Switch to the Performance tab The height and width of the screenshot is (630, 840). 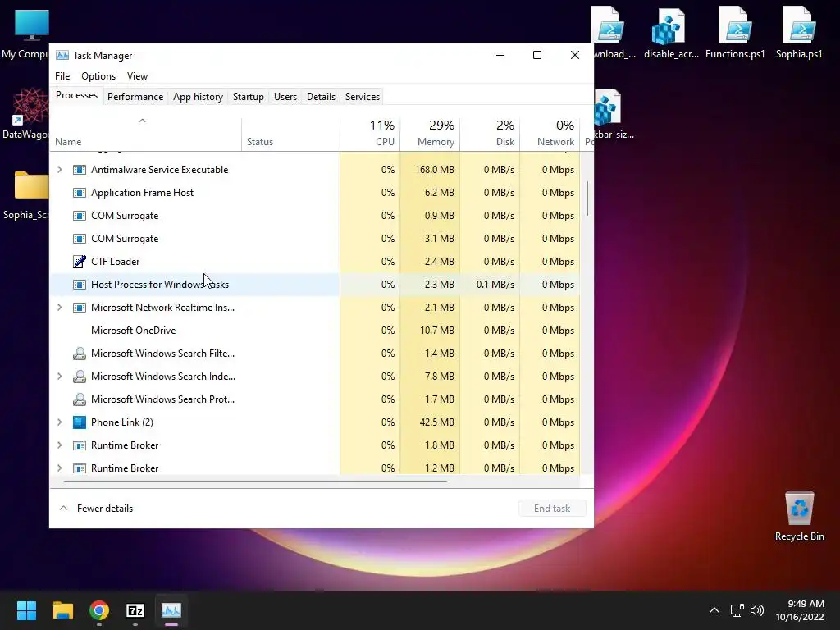click(135, 97)
